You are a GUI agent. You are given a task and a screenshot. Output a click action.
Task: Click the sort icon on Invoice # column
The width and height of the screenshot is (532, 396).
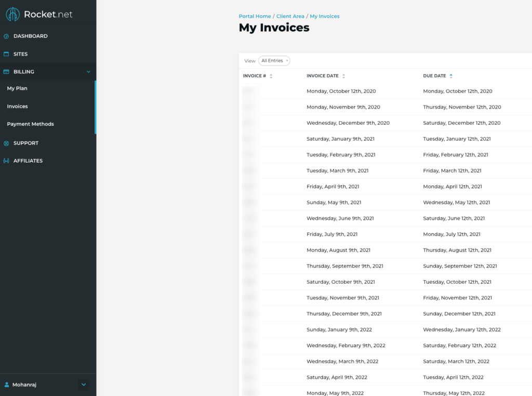pyautogui.click(x=271, y=76)
